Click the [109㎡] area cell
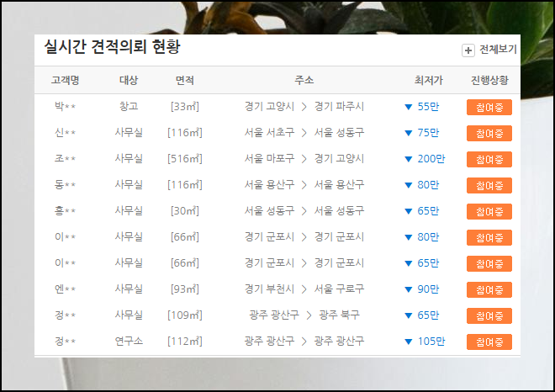This screenshot has height=392, width=555. pyautogui.click(x=185, y=315)
